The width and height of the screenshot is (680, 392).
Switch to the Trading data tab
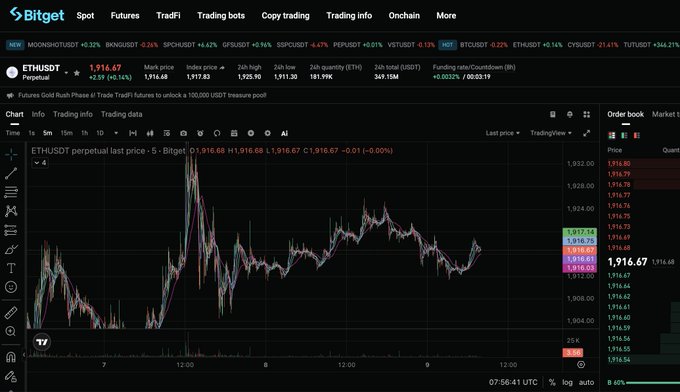click(121, 114)
